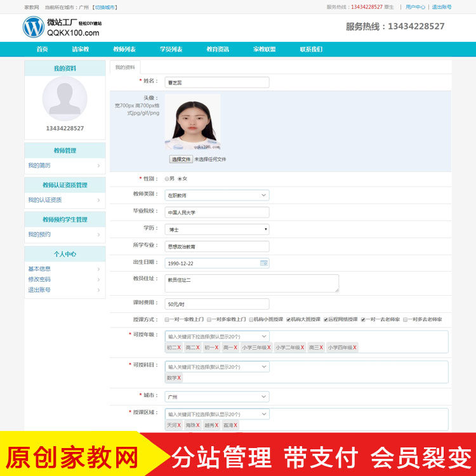Open the 授课区域 keyword dropdown
Viewport: 476px width, 476px height.
(217, 414)
